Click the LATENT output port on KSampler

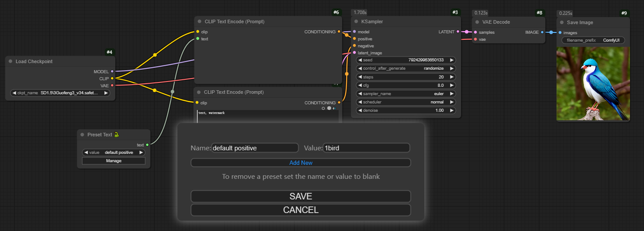tap(458, 32)
